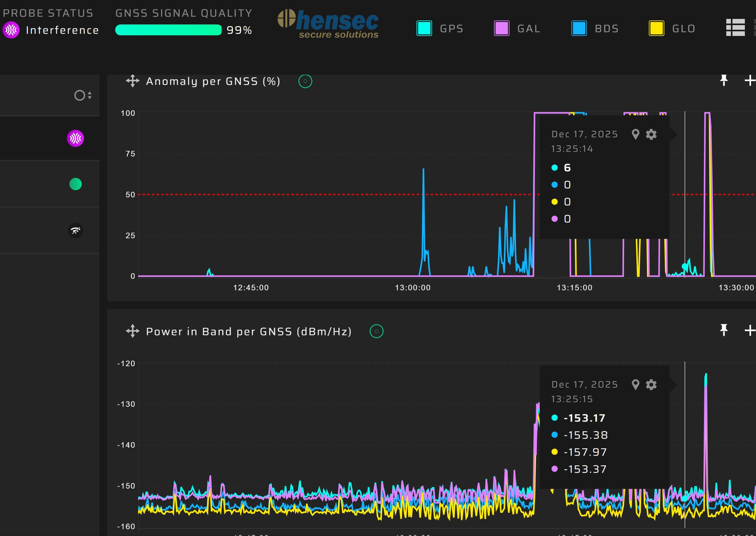Screen dimensions: 756x536
Task: Click the plus icon on Power in Band
Action: click(x=750, y=330)
